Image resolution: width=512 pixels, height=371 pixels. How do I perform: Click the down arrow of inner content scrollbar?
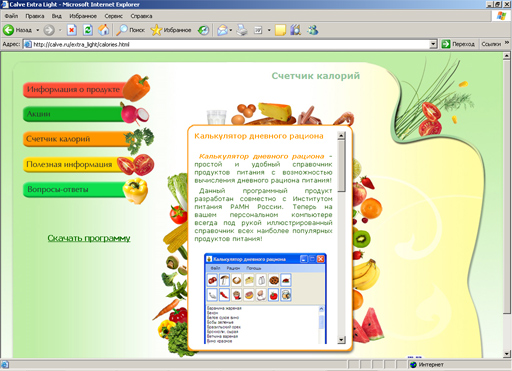coord(341,340)
